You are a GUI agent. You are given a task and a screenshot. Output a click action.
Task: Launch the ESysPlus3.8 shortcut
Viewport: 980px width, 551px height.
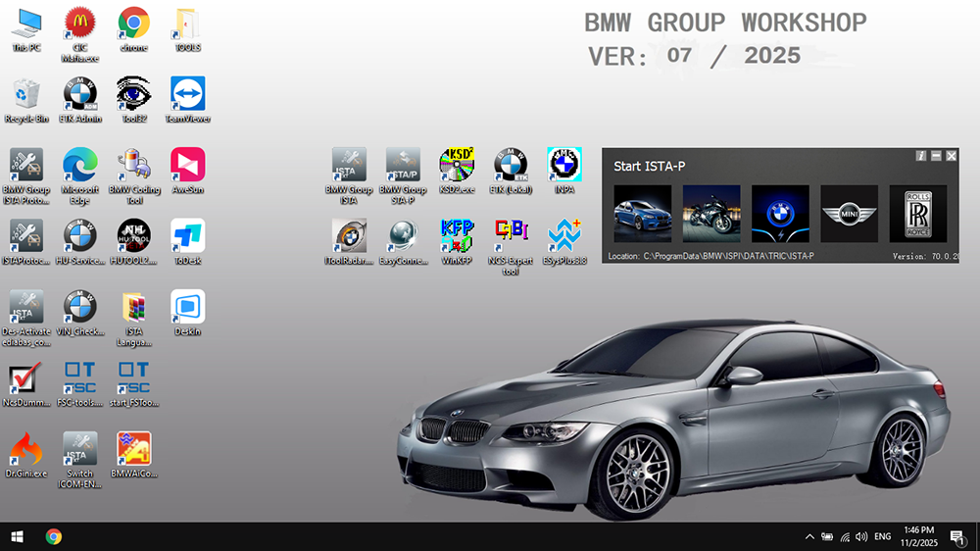click(x=563, y=236)
